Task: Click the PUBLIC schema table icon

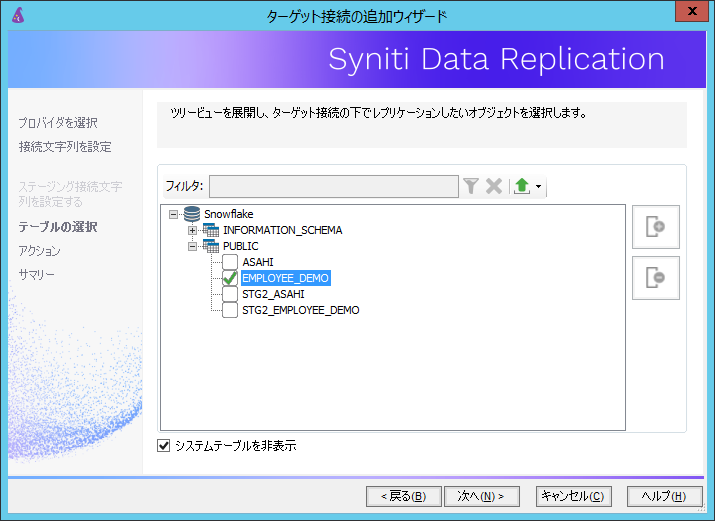Action: click(211, 246)
